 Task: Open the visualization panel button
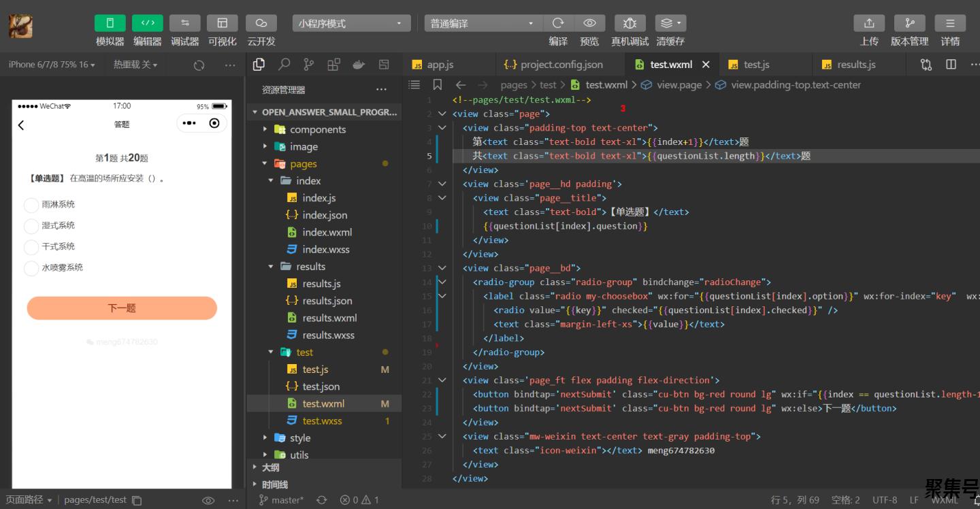pyautogui.click(x=222, y=23)
